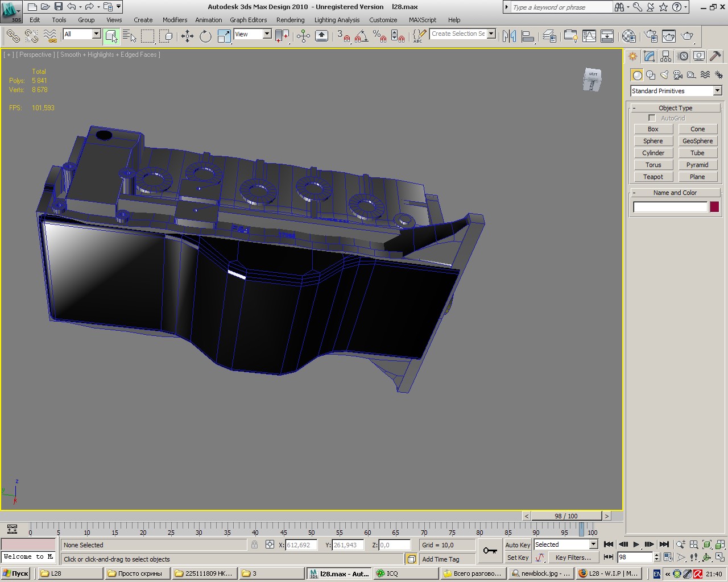Image resolution: width=728 pixels, height=582 pixels.
Task: Open the Rendering menu
Action: tap(290, 20)
